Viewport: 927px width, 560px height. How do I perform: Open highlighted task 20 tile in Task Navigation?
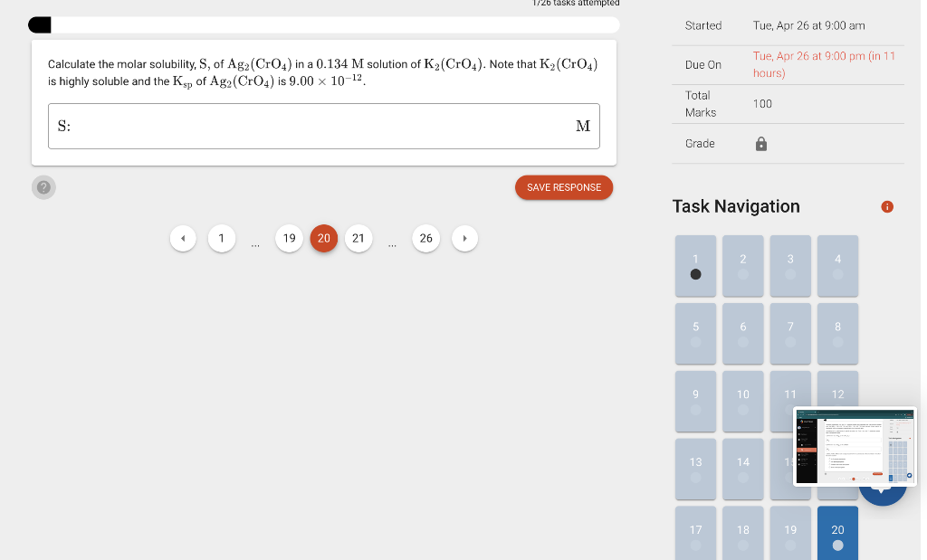pos(837,533)
